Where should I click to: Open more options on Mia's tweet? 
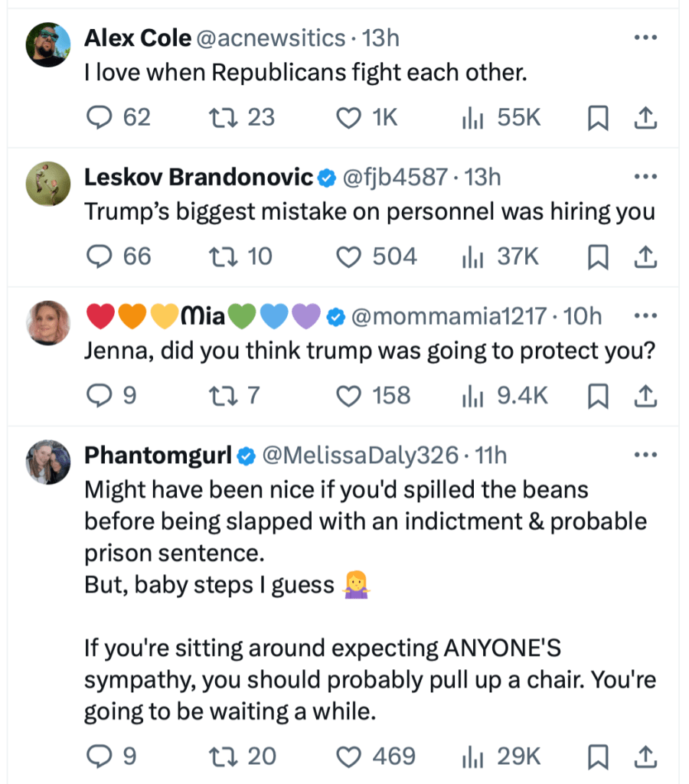645,315
